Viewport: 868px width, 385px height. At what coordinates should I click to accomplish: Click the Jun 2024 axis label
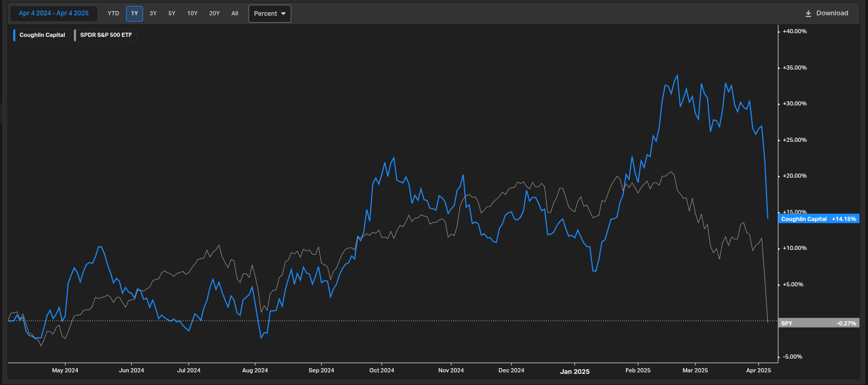coord(131,370)
